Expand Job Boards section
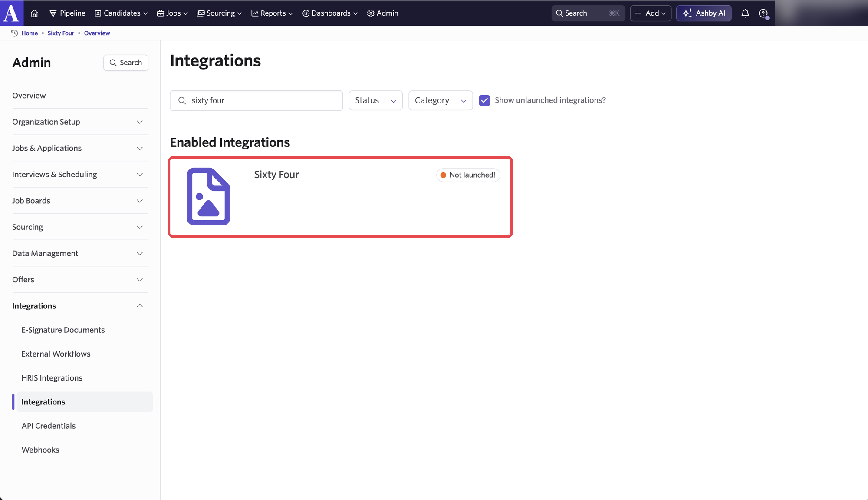Viewport: 868px width, 500px height. pos(80,201)
